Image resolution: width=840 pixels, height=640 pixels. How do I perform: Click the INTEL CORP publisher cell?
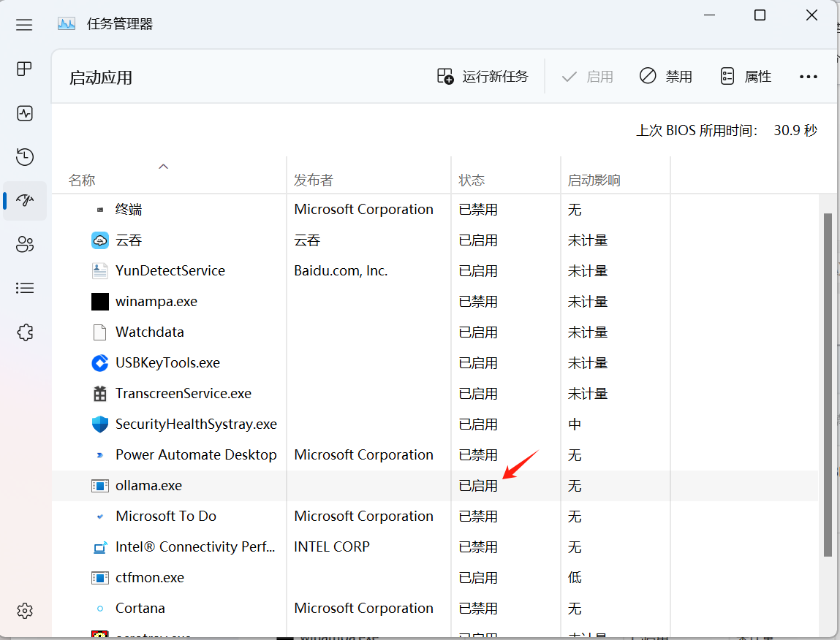(x=332, y=546)
